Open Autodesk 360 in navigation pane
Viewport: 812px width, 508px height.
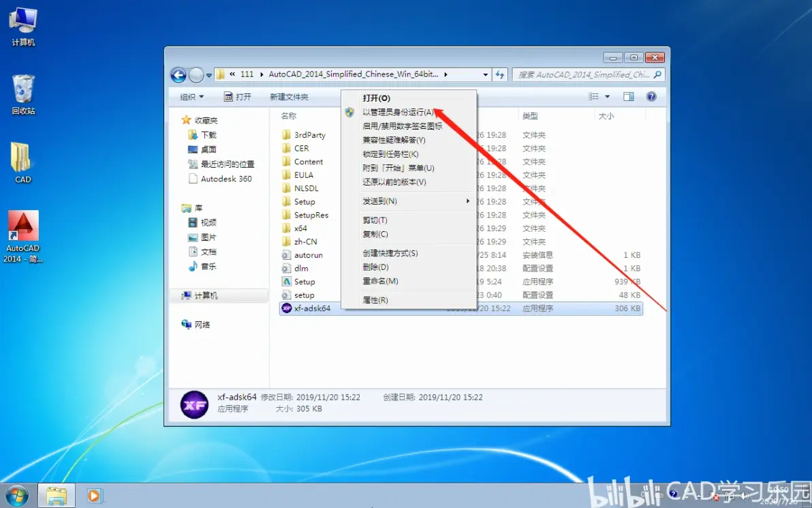tap(220, 179)
